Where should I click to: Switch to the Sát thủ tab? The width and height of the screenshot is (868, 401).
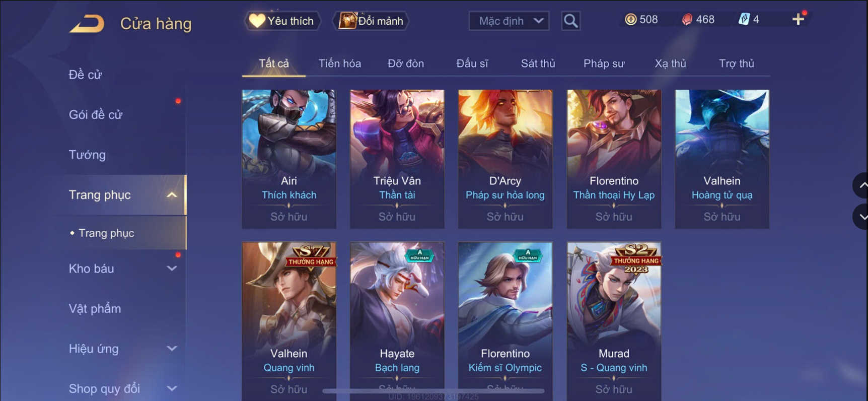[x=538, y=63]
